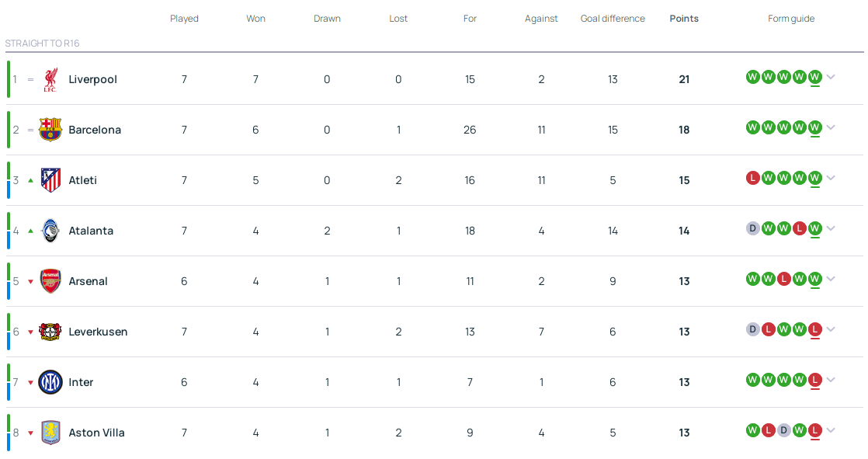Screen dimensions: 868x459
Task: Click the Arsenal club crest
Action: click(x=50, y=281)
